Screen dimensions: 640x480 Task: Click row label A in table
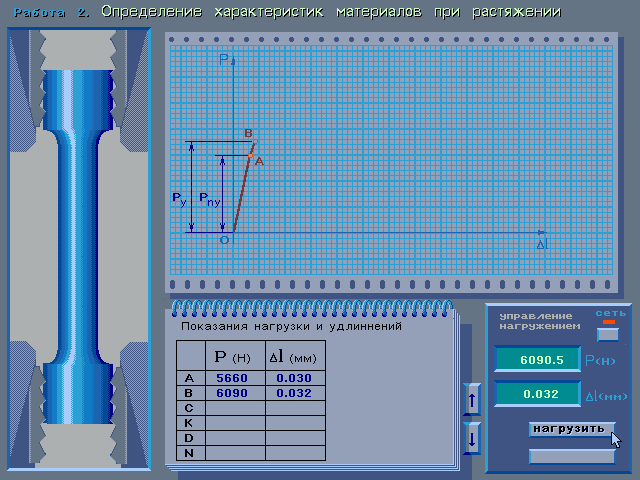coord(191,378)
